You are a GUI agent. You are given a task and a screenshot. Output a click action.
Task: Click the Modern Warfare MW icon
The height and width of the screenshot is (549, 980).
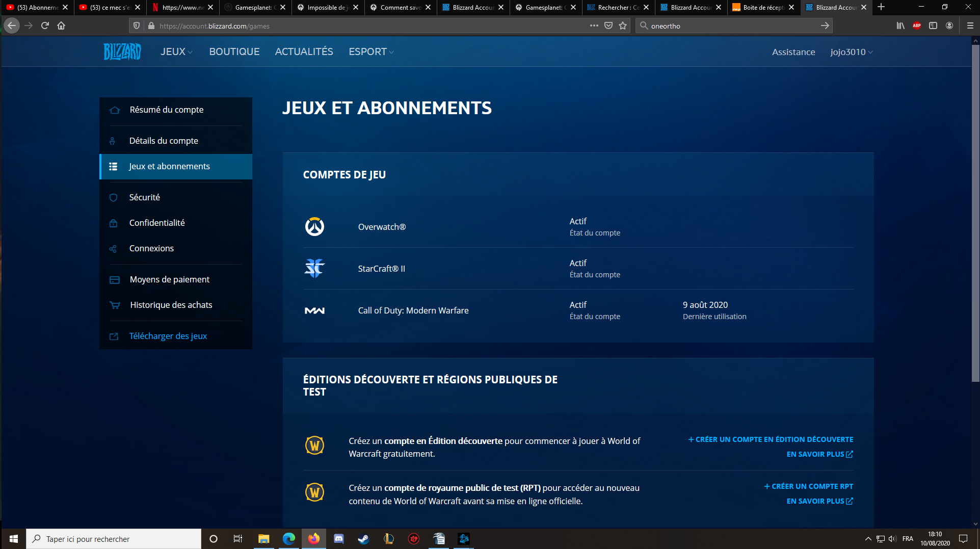tap(314, 310)
